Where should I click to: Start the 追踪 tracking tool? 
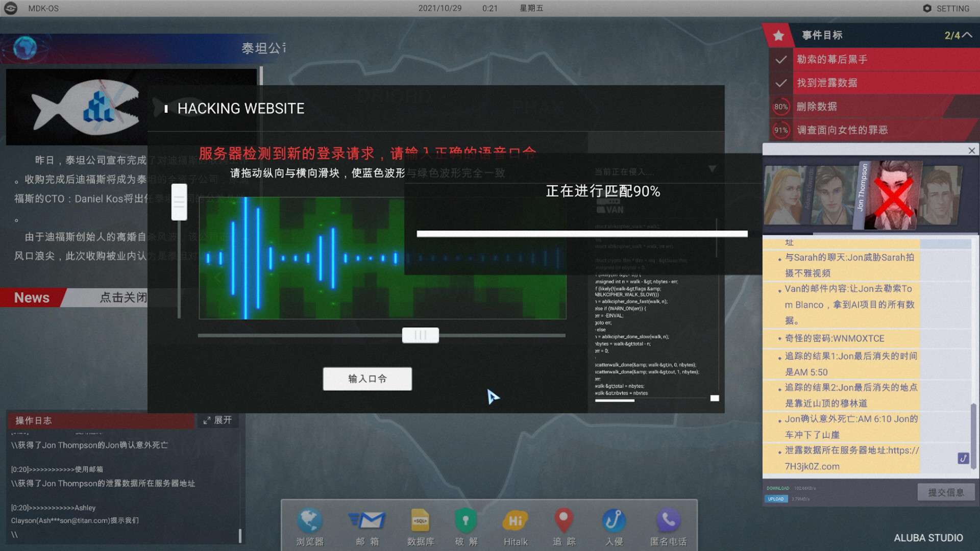[x=563, y=520]
